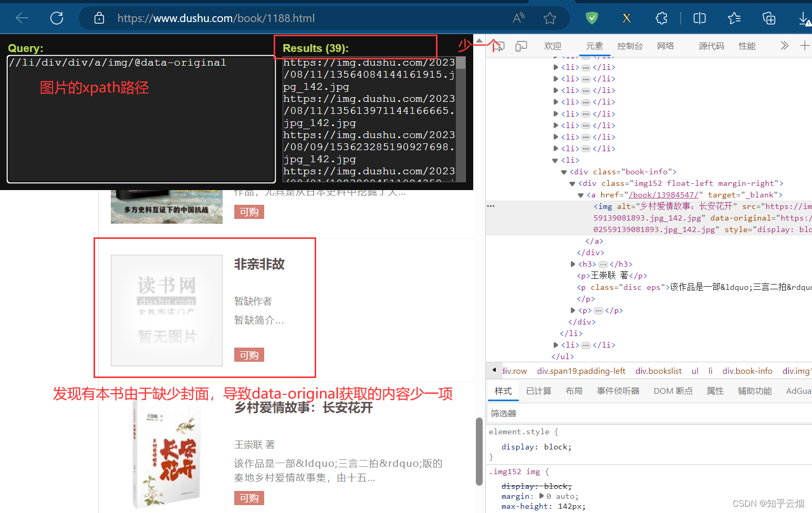Image resolution: width=812 pixels, height=513 pixels.
Task: Open the 控制台 tab
Action: pos(630,46)
